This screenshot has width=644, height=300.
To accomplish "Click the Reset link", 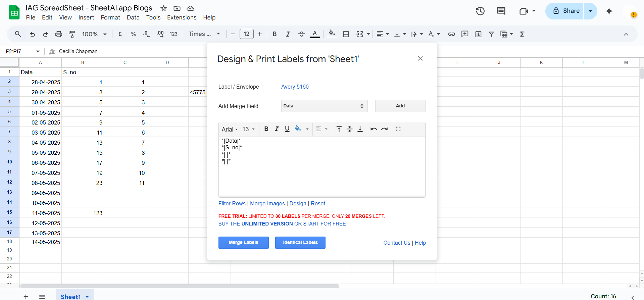I will coord(318,203).
